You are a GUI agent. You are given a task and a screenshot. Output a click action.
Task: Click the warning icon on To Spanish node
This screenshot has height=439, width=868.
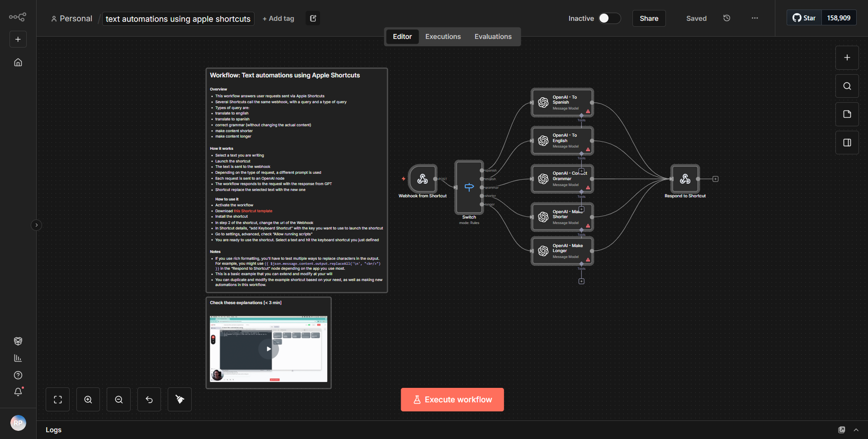click(x=588, y=111)
